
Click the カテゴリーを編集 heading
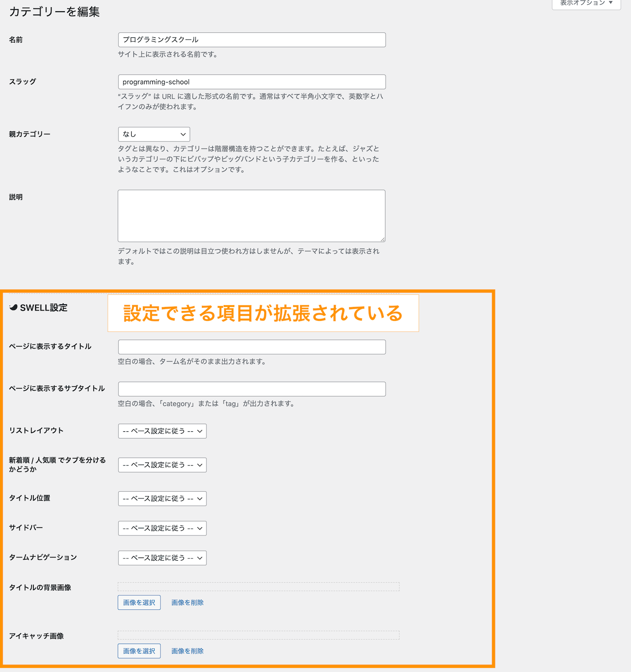pyautogui.click(x=55, y=12)
